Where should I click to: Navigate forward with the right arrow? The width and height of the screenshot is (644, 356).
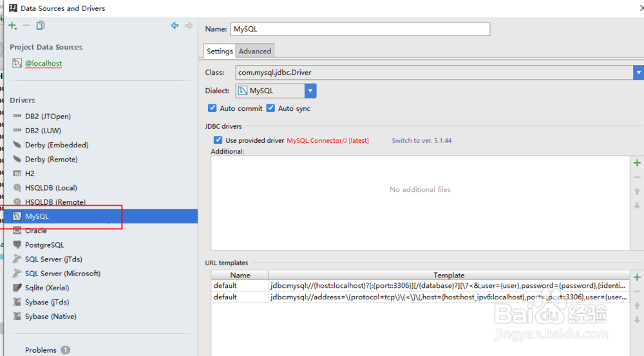[x=189, y=26]
